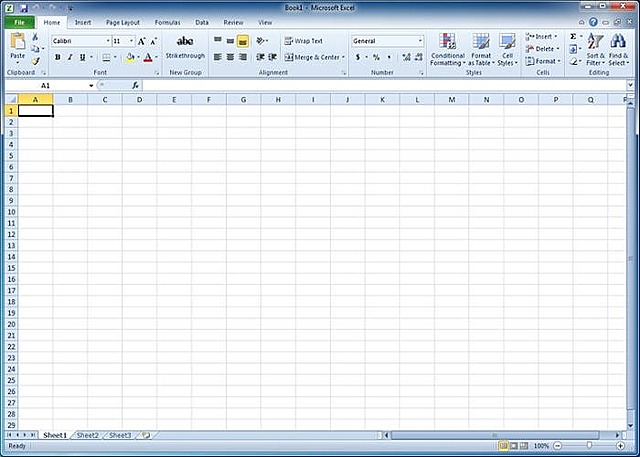Click the Orientation text angle icon
Image resolution: width=640 pixels, height=457 pixels.
(260, 41)
